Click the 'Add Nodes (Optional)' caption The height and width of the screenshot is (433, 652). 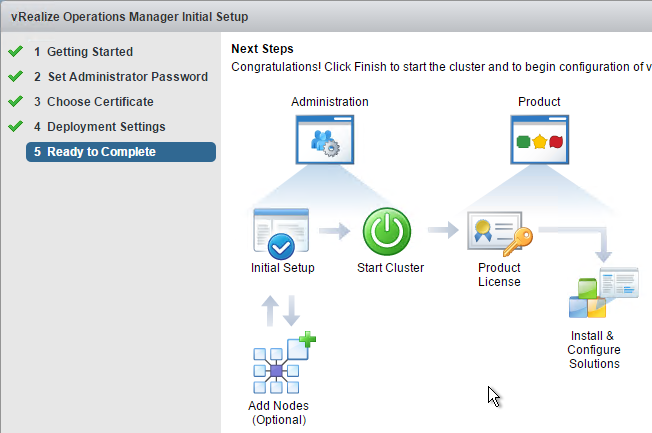279,413
